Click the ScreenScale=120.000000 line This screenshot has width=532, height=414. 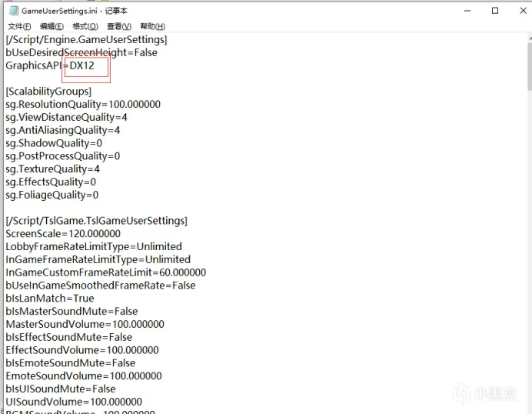[x=63, y=234]
